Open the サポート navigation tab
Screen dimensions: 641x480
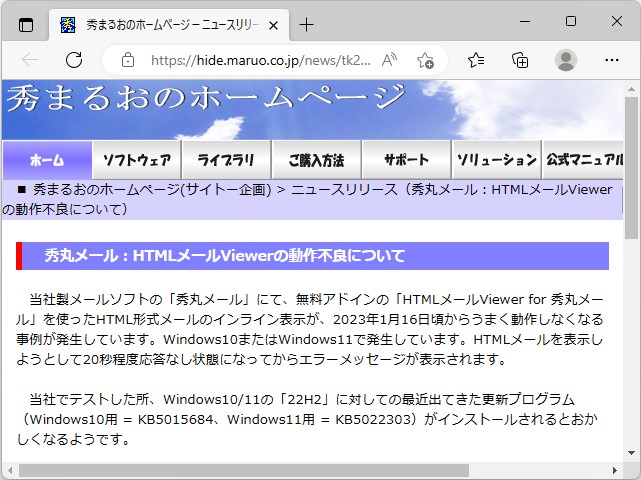click(x=406, y=160)
